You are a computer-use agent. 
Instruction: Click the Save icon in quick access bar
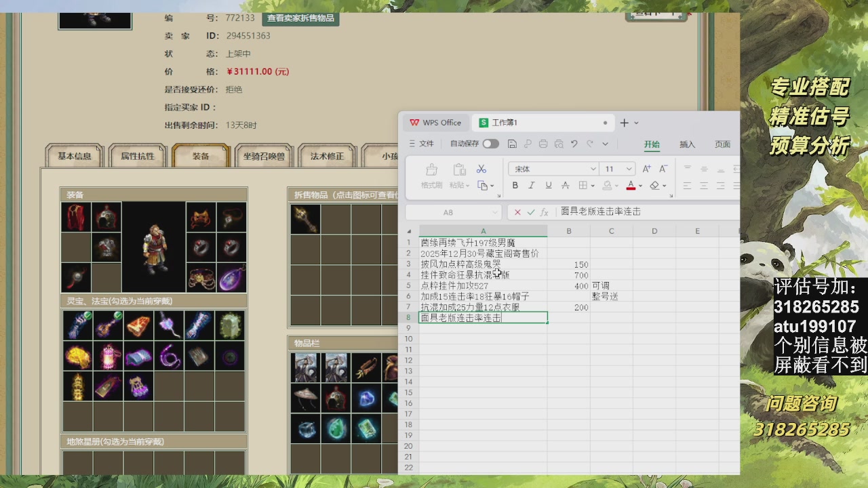coord(513,144)
